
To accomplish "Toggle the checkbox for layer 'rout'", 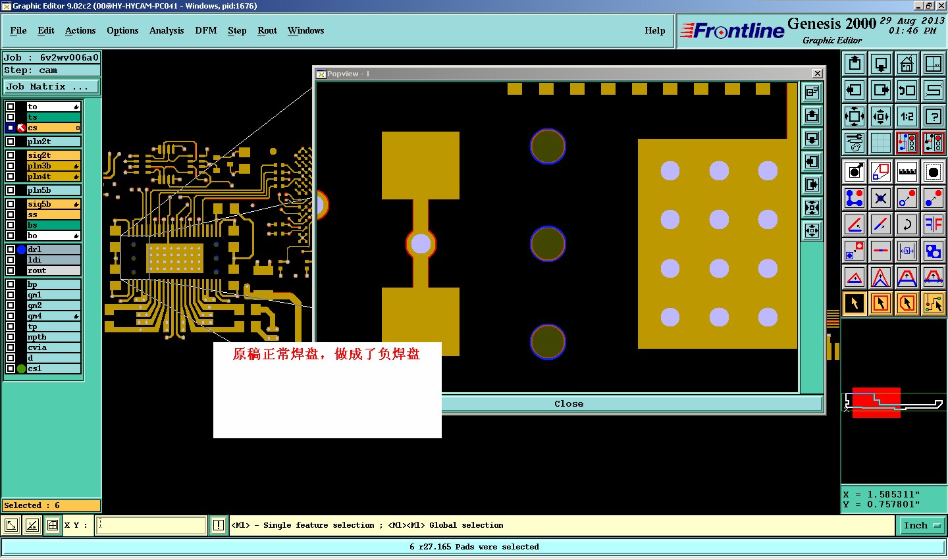I will click(11, 270).
